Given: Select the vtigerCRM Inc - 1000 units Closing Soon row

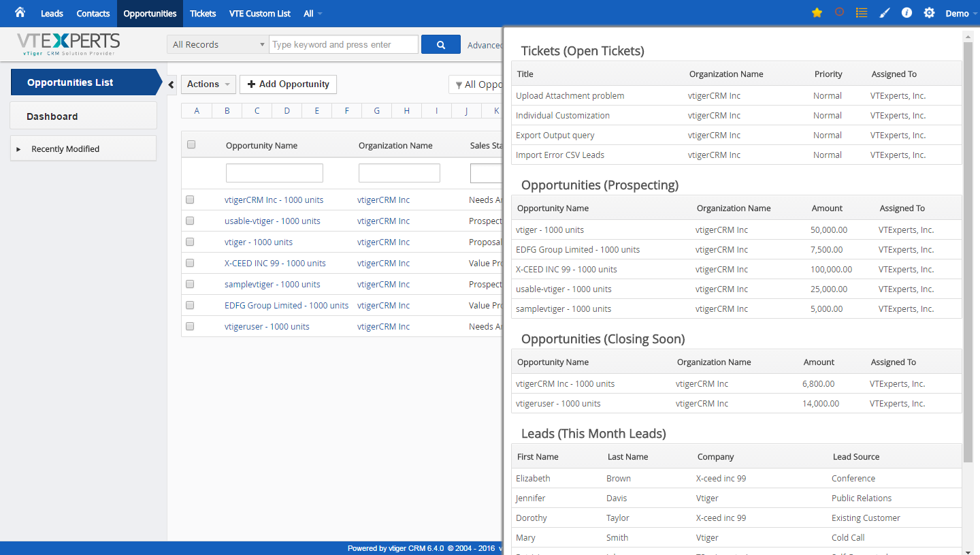Looking at the screenshot, I should (736, 383).
